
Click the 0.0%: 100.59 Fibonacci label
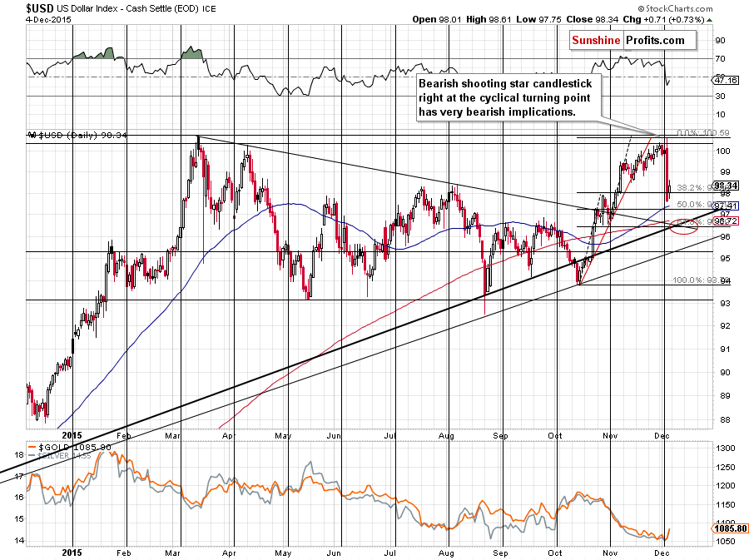point(703,133)
